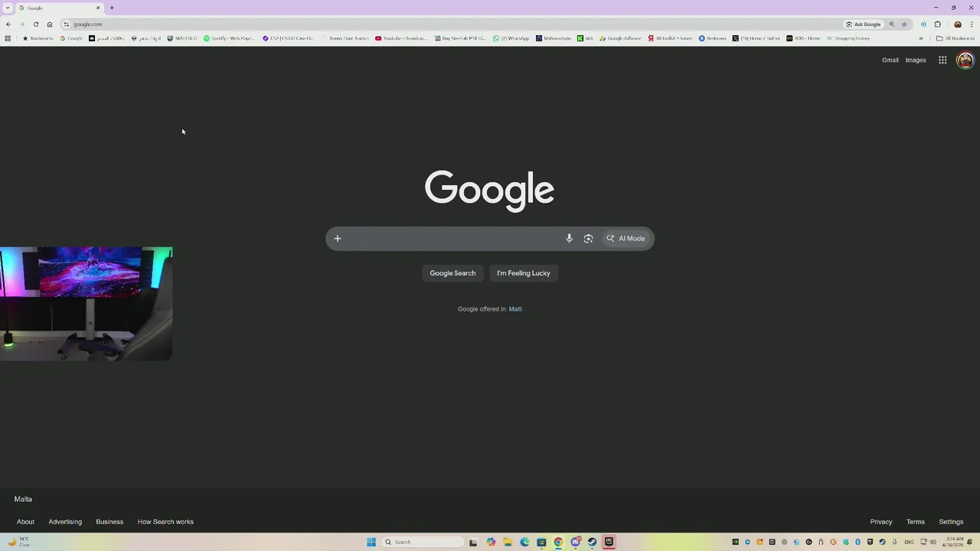The width and height of the screenshot is (980, 551).
Task: Open Steam from taskbar
Action: pyautogui.click(x=592, y=542)
